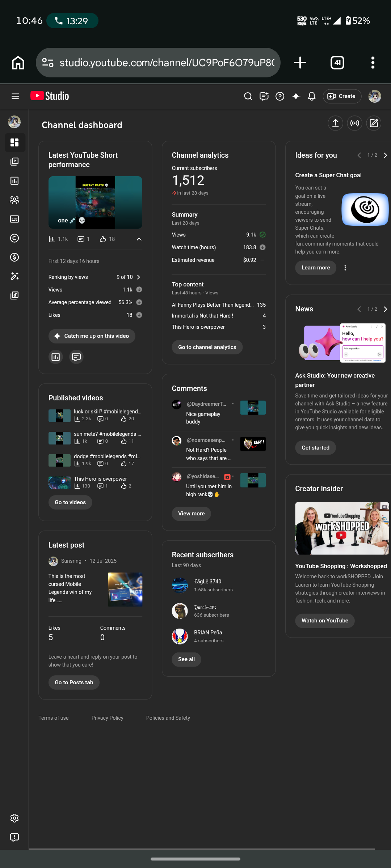Open Community in the sidebar
This screenshot has height=868, width=391.
pos(14,200)
